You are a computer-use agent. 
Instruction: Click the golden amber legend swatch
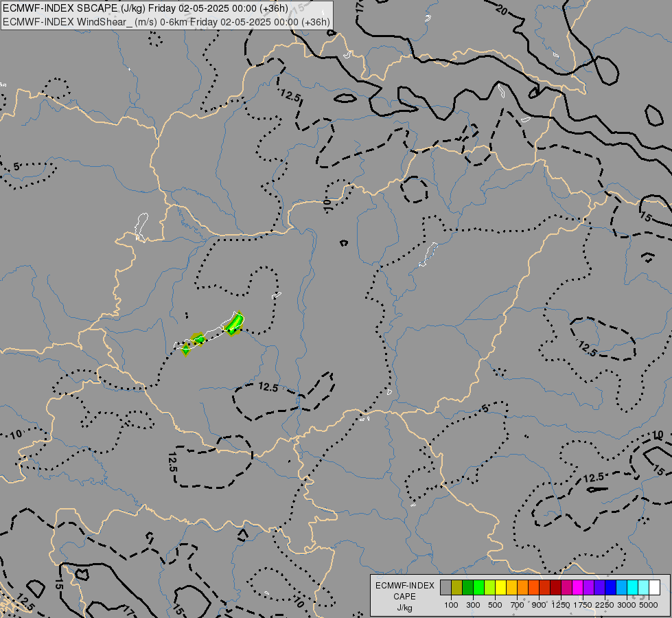click(511, 588)
